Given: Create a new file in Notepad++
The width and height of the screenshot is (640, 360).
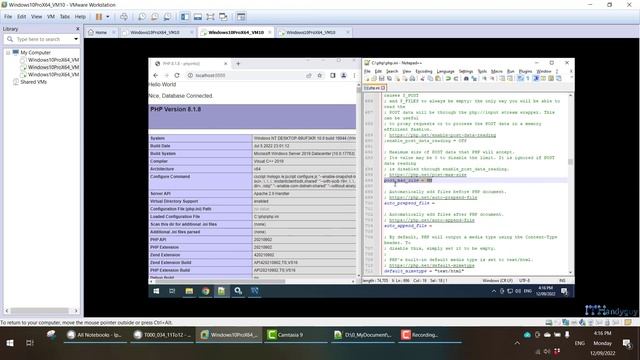Looking at the screenshot, I should pyautogui.click(x=367, y=78).
